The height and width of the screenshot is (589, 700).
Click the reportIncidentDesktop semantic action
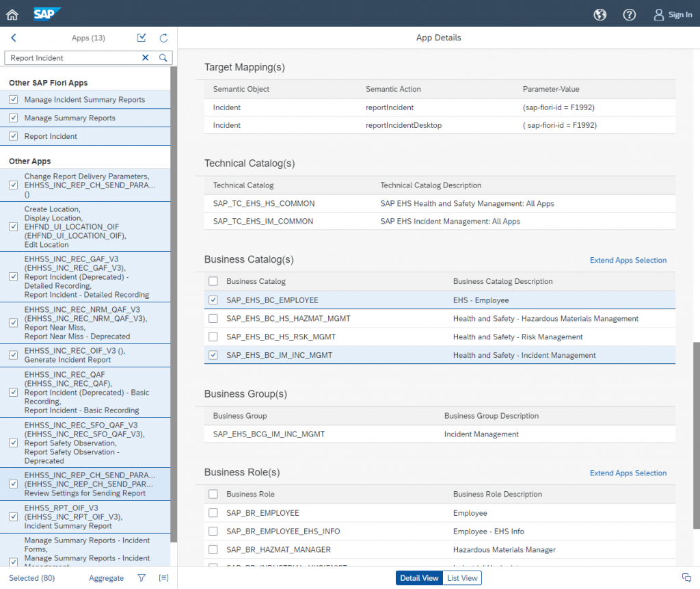tap(403, 125)
